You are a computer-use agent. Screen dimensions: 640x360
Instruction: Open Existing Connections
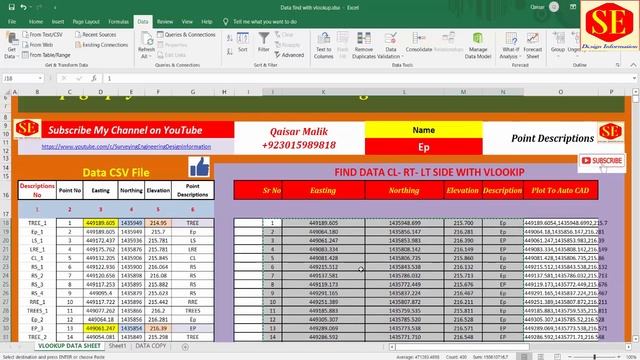click(101, 45)
